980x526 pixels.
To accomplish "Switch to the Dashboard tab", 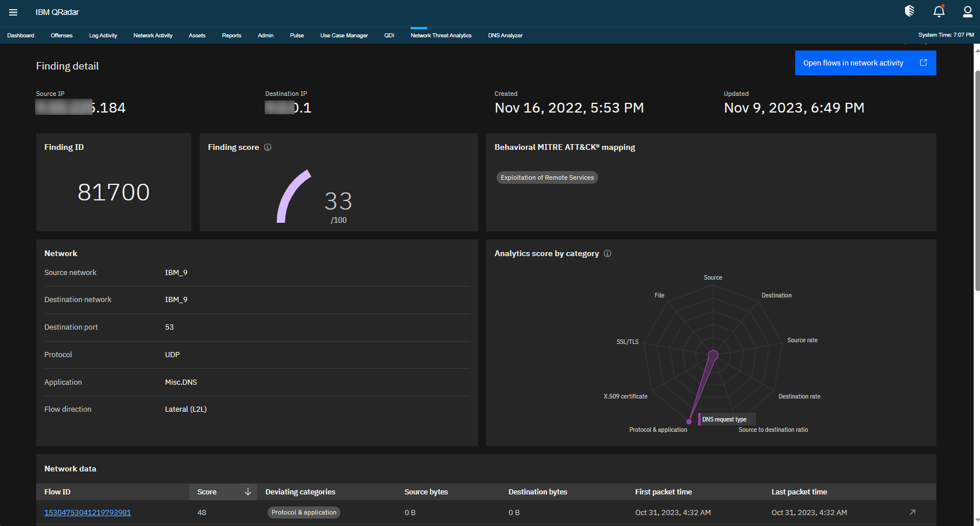I will click(21, 35).
